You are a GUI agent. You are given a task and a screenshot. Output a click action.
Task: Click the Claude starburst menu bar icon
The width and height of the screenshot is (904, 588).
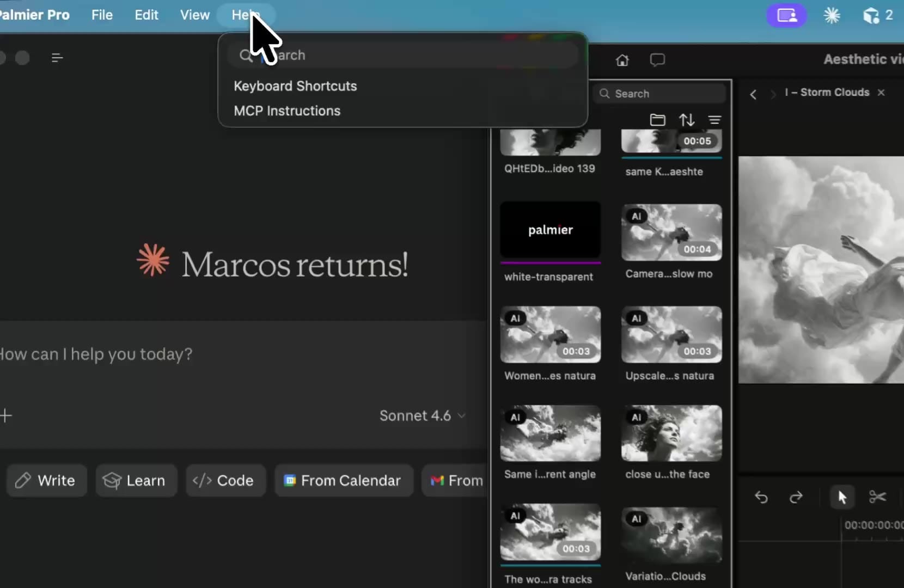(x=832, y=15)
